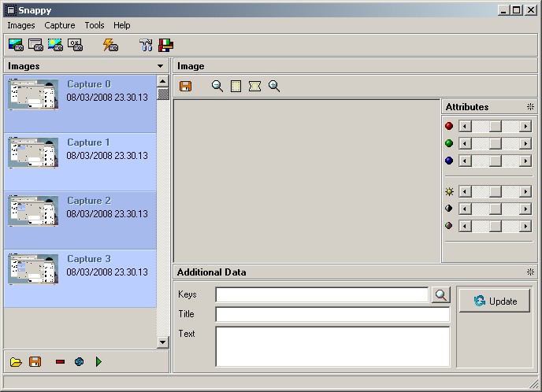The height and width of the screenshot is (392, 542).
Task: Increase blue with right arrow
Action: point(525,161)
